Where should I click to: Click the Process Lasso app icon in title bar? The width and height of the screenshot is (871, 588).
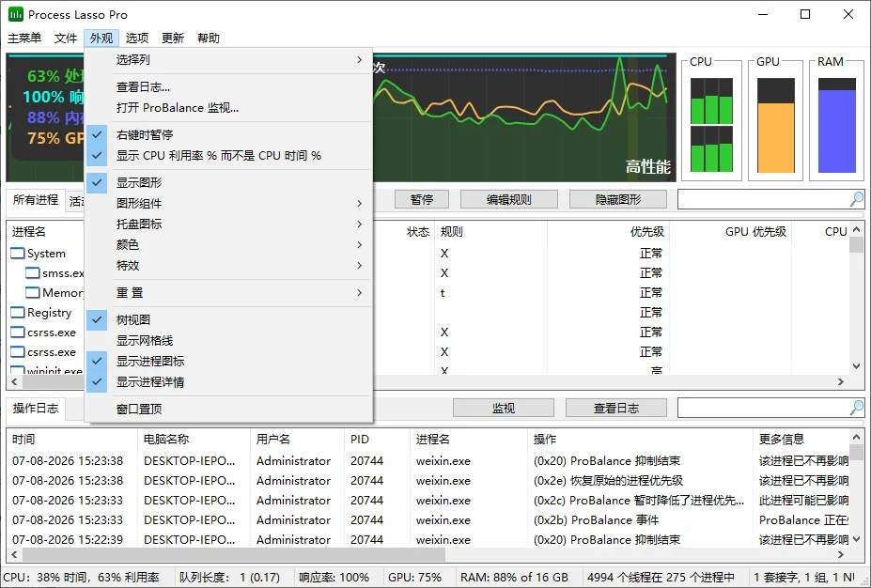point(16,14)
